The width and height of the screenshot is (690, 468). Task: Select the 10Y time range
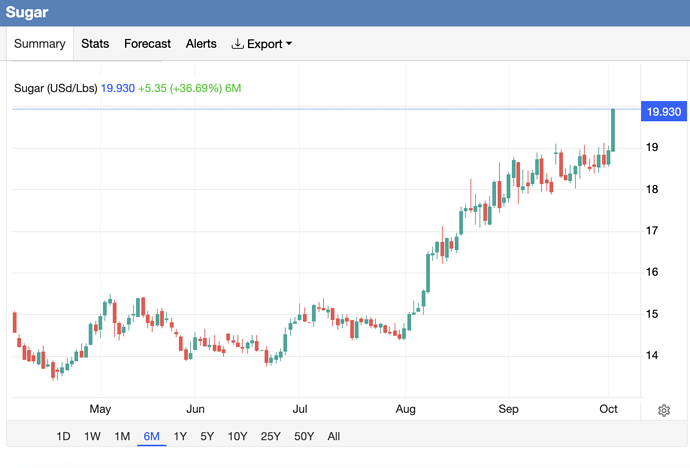click(x=237, y=436)
